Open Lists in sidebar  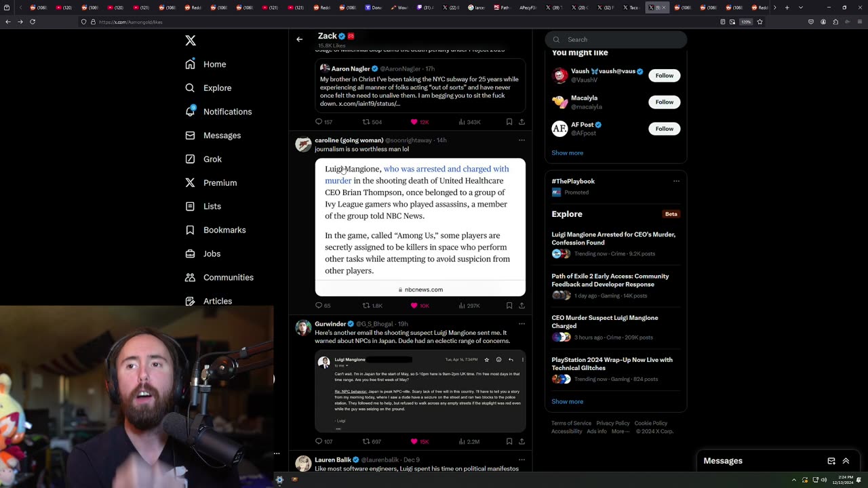203,206
